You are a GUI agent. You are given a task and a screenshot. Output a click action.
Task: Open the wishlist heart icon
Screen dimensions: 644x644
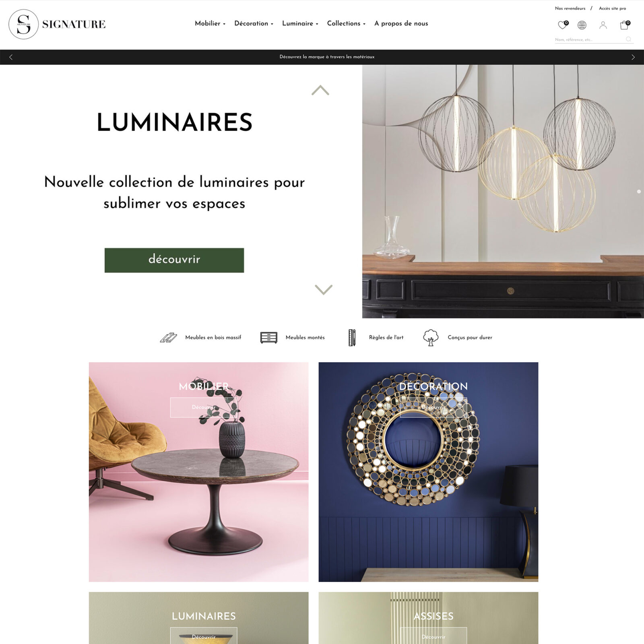563,25
